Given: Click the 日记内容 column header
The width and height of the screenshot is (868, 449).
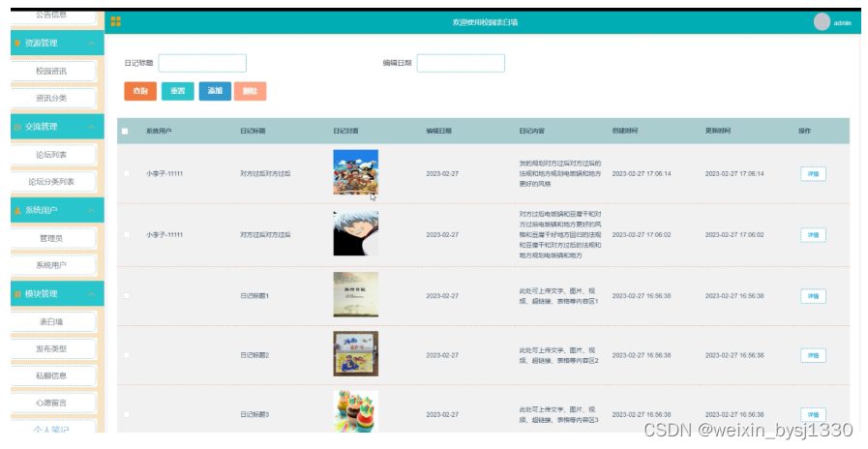Looking at the screenshot, I should [532, 132].
